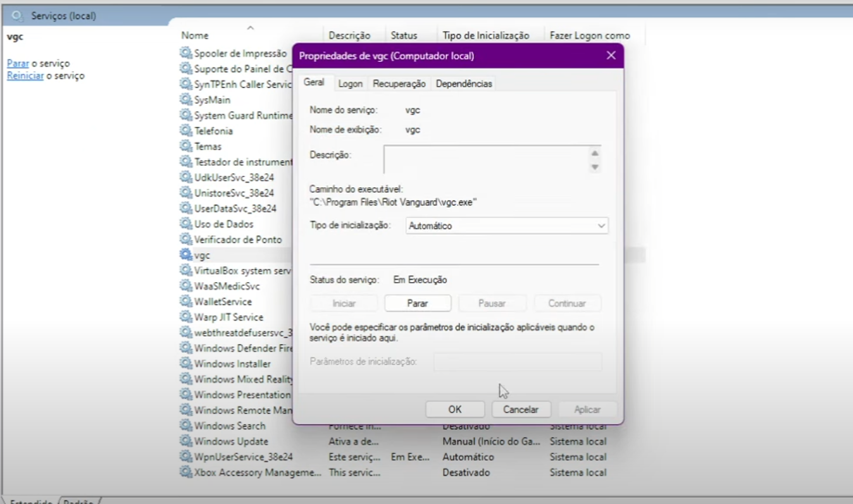Show the Dependências tab

pos(464,83)
